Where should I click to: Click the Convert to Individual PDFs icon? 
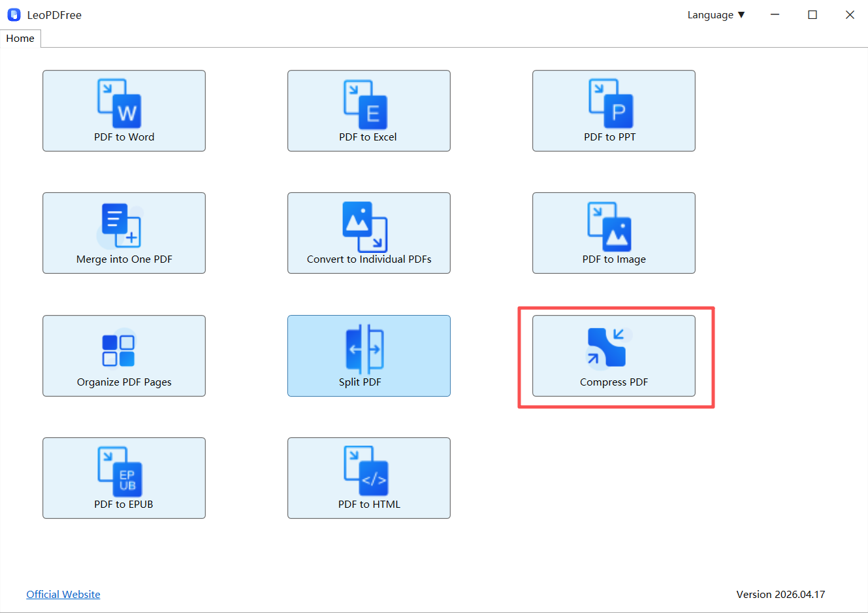(365, 226)
